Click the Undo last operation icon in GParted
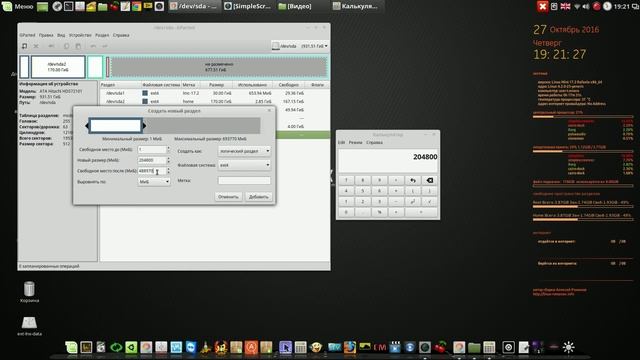The width and height of the screenshot is (640, 360). [93, 46]
